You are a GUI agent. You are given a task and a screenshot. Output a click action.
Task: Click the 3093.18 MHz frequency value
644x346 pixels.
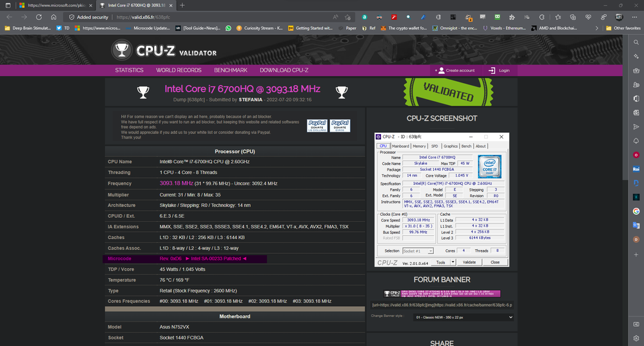176,184
